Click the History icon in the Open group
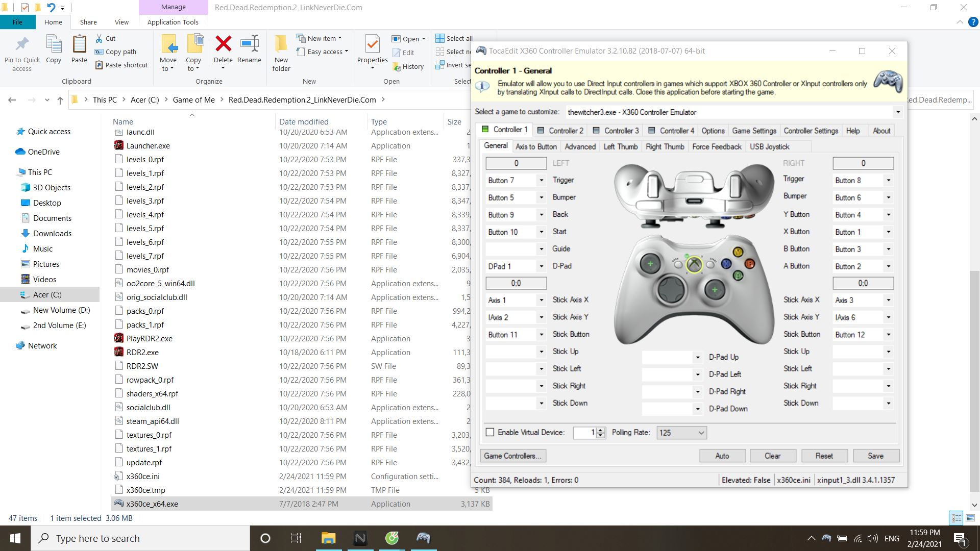The height and width of the screenshot is (551, 980). (398, 66)
